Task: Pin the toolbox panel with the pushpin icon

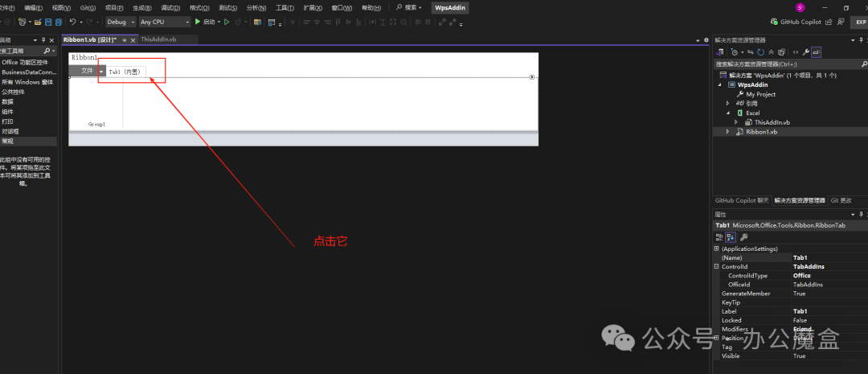Action: coord(43,40)
